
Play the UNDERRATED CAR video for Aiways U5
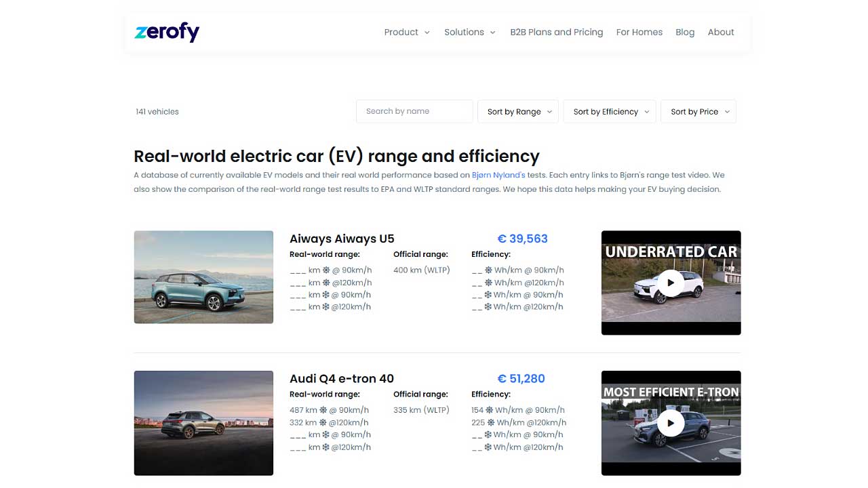click(x=671, y=283)
